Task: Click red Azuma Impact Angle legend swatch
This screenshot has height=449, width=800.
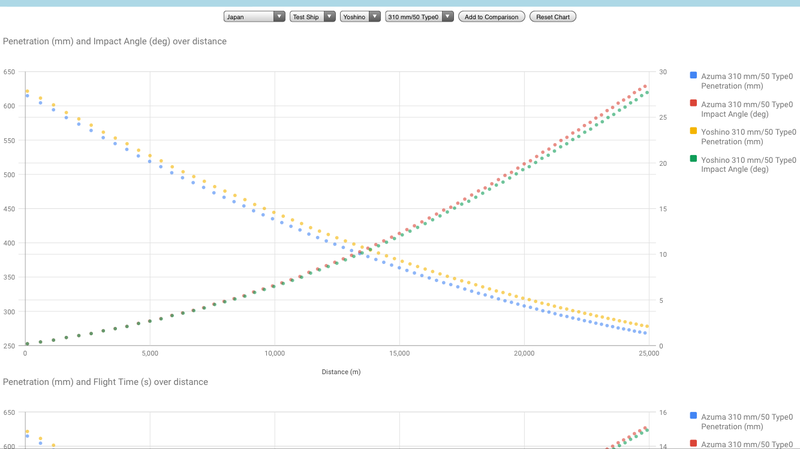Action: [693, 103]
